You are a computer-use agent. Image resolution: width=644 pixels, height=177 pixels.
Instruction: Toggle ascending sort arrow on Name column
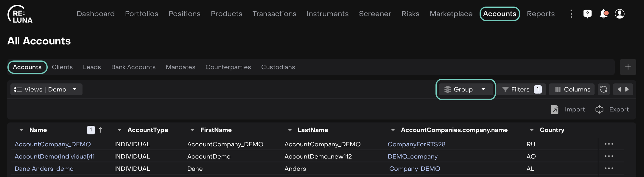click(x=100, y=130)
